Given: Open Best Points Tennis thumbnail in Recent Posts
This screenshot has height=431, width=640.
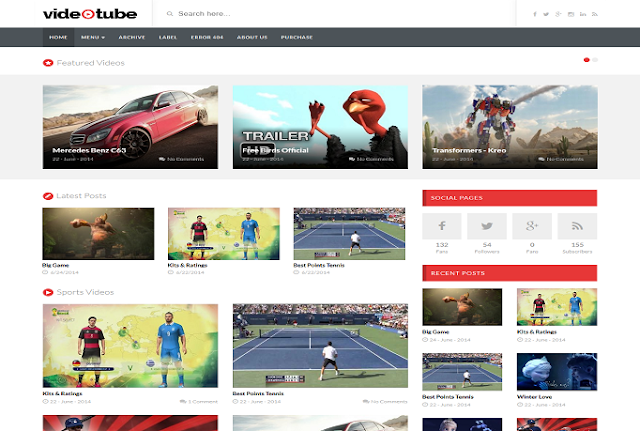Looking at the screenshot, I should tap(462, 372).
